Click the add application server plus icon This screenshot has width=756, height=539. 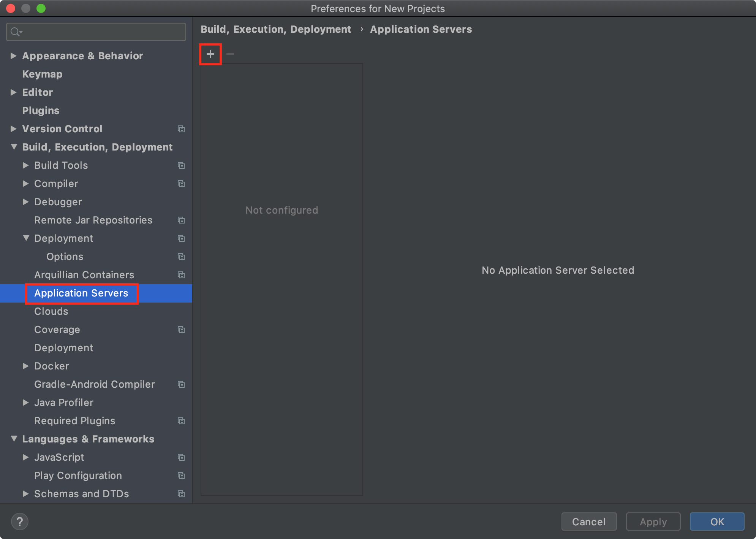point(210,54)
